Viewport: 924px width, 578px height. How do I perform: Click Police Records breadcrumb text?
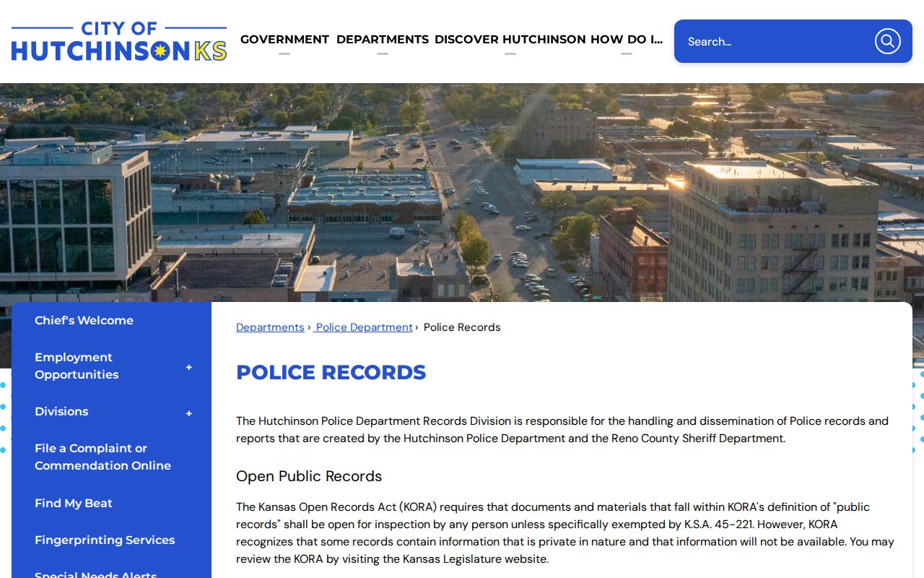(462, 327)
